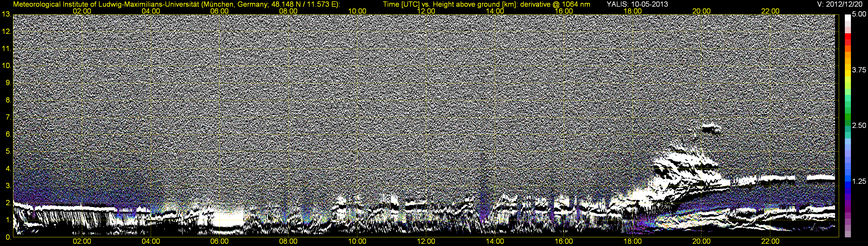Image resolution: width=868 pixels, height=246 pixels.
Task: Click 08:00 on the bottom time axis
Action: (288, 242)
